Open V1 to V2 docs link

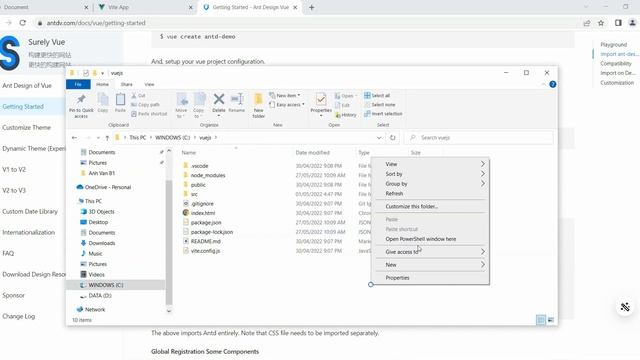click(x=14, y=169)
